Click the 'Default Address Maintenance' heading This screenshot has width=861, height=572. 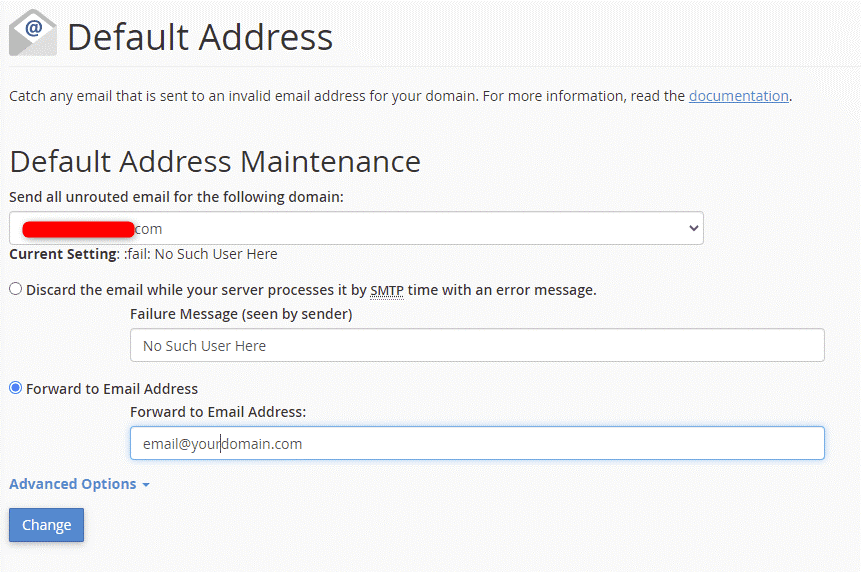click(x=215, y=161)
